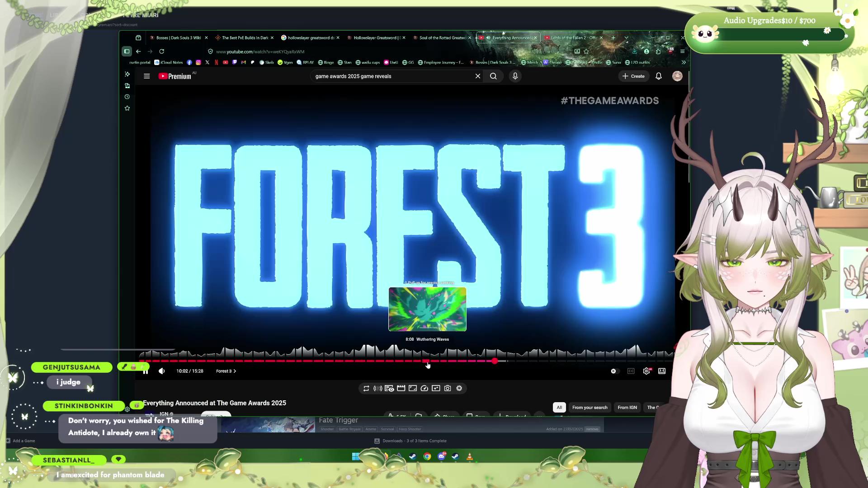Go back to the previous page
The width and height of the screenshot is (868, 488).
138,52
